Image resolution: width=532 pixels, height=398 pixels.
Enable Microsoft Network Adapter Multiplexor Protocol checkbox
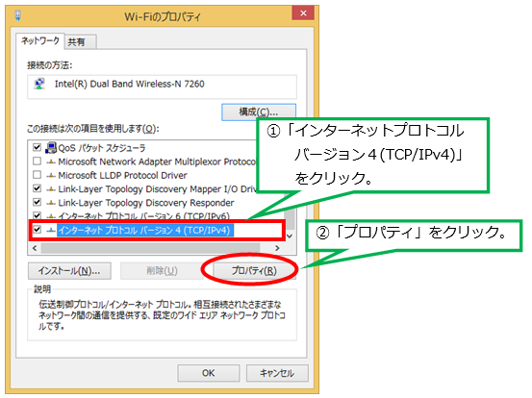pyautogui.click(x=37, y=162)
